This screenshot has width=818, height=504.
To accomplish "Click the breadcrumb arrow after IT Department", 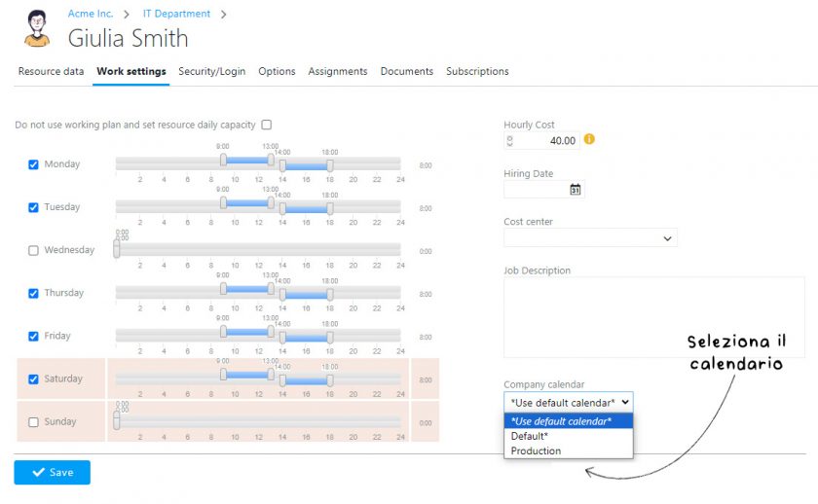I will pyautogui.click(x=223, y=15).
